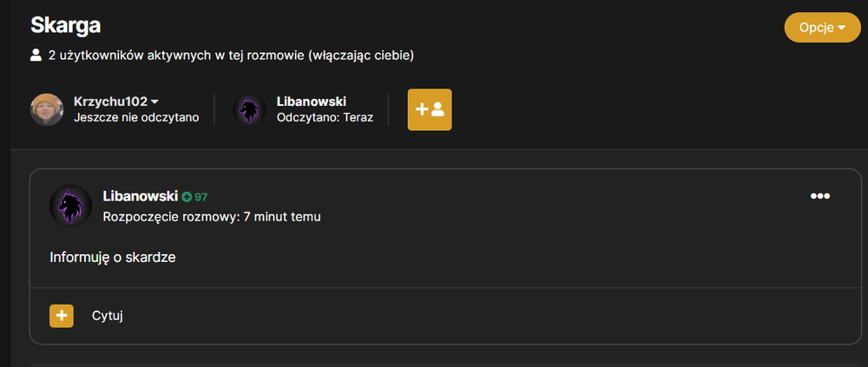Image resolution: width=868 pixels, height=367 pixels.
Task: Open the Libanowski author name in message
Action: [x=141, y=196]
